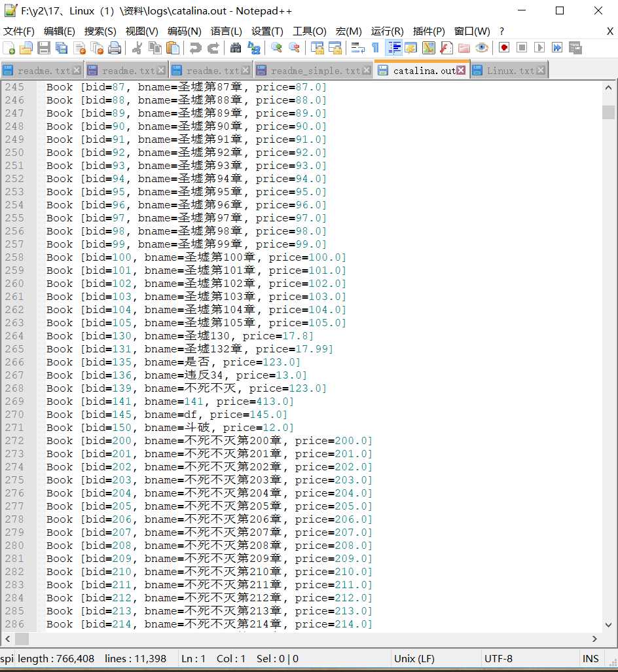Click the Stop recording macro icon
The image size is (618, 672).
pyautogui.click(x=522, y=48)
